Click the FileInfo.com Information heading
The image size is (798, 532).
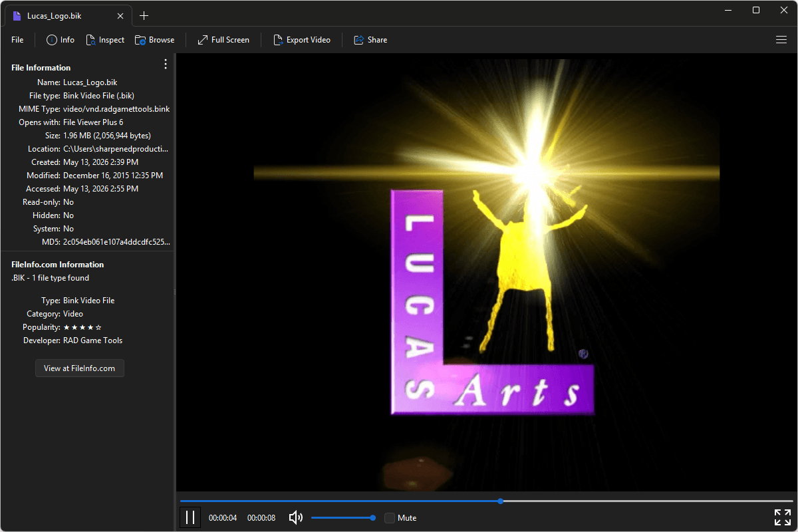click(58, 265)
